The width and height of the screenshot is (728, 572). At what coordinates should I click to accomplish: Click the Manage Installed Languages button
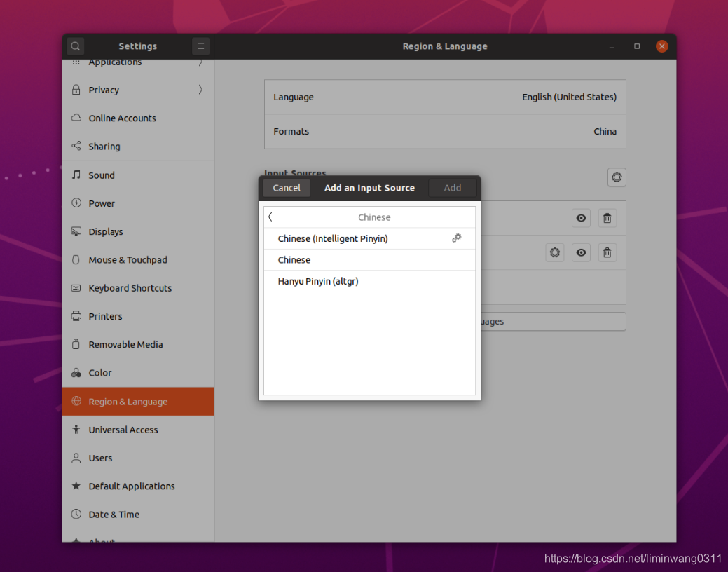[553, 322]
